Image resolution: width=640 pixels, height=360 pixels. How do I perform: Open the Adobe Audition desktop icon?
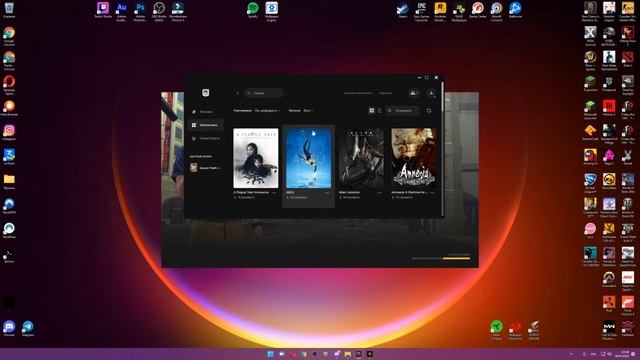122,11
